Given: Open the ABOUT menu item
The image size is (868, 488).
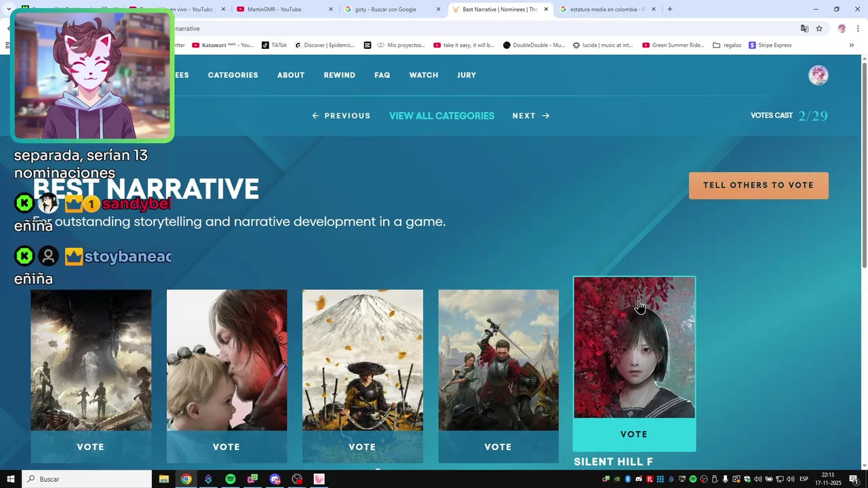Looking at the screenshot, I should tap(291, 75).
